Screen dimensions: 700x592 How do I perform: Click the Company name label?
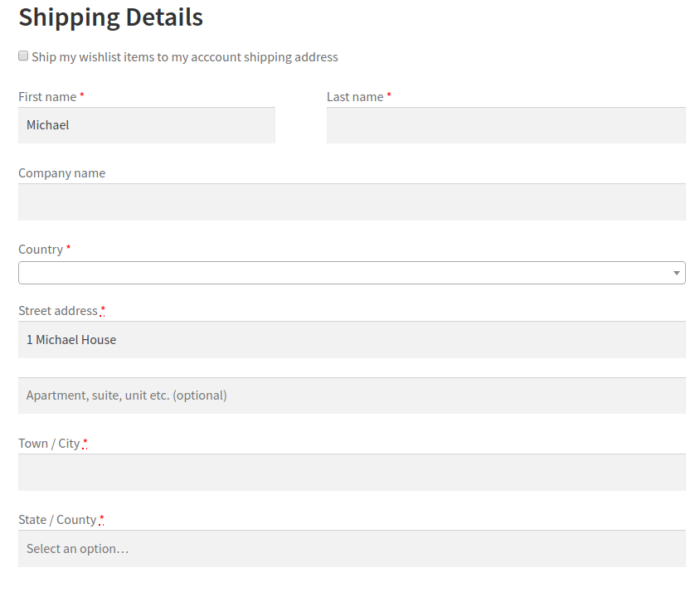pyautogui.click(x=61, y=173)
